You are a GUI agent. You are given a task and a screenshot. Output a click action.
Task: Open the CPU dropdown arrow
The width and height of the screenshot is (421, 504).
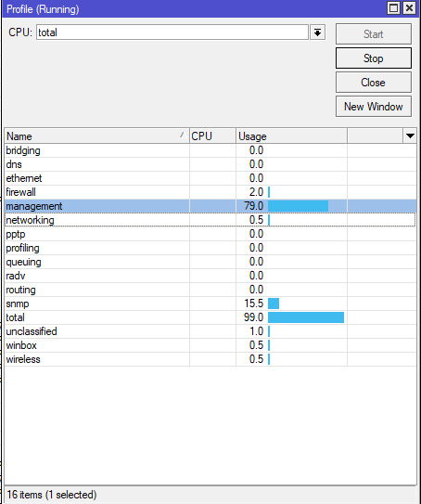[x=317, y=32]
